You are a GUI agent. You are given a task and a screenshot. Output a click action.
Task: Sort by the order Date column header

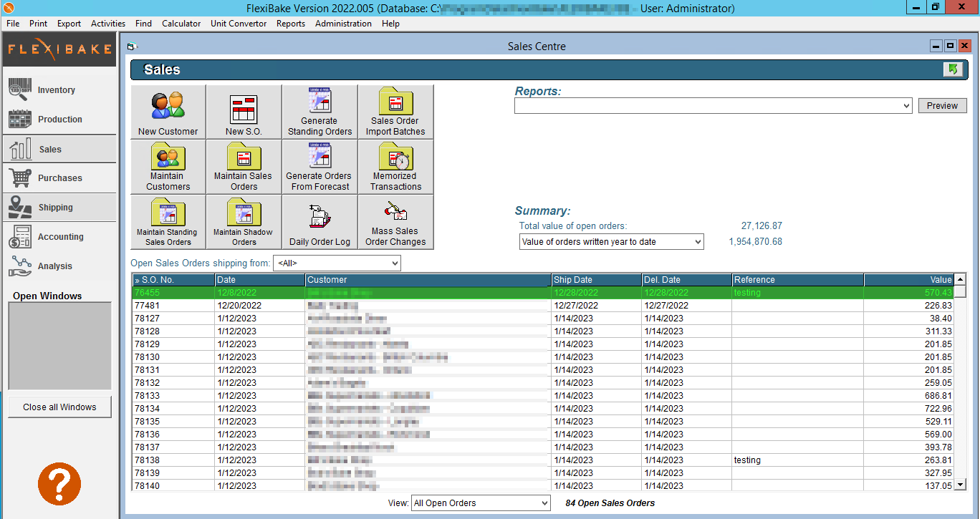(x=259, y=280)
